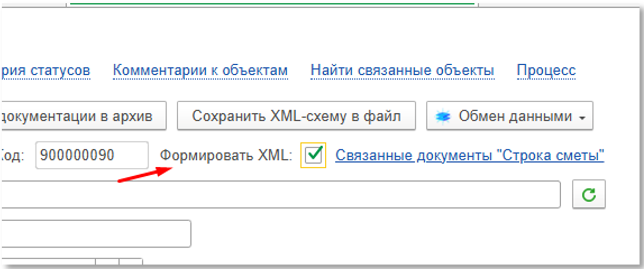Go to the Процесс link
Screen dimensions: 644x269
546,71
